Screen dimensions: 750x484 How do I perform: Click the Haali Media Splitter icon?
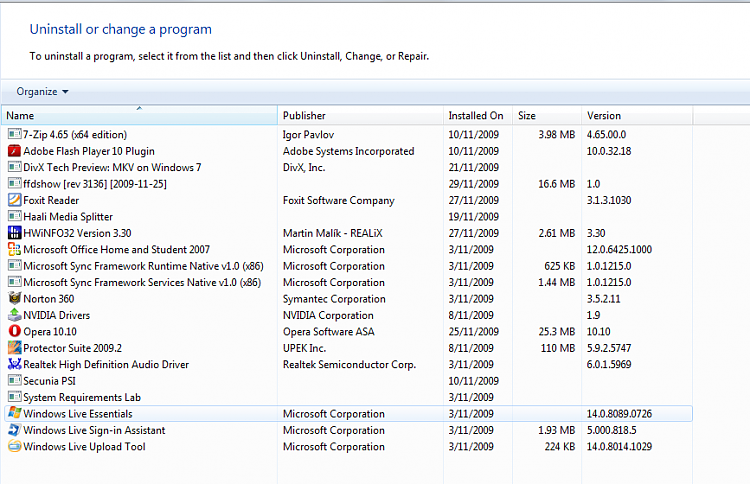[15, 217]
